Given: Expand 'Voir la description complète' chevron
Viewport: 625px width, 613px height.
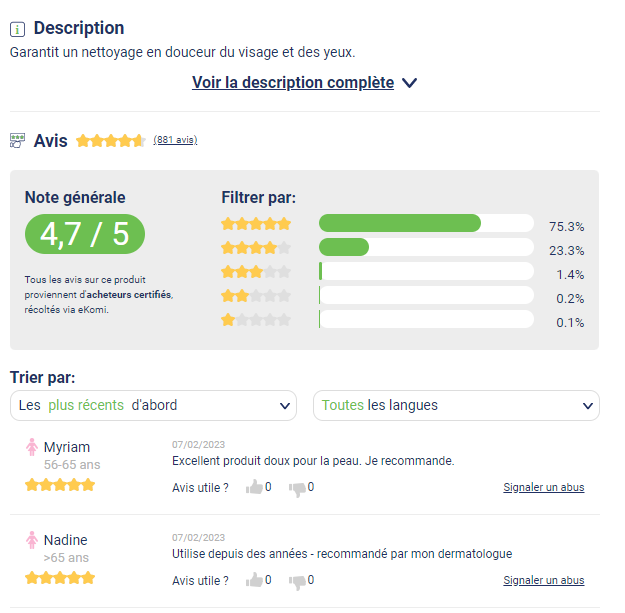Looking at the screenshot, I should 409,83.
